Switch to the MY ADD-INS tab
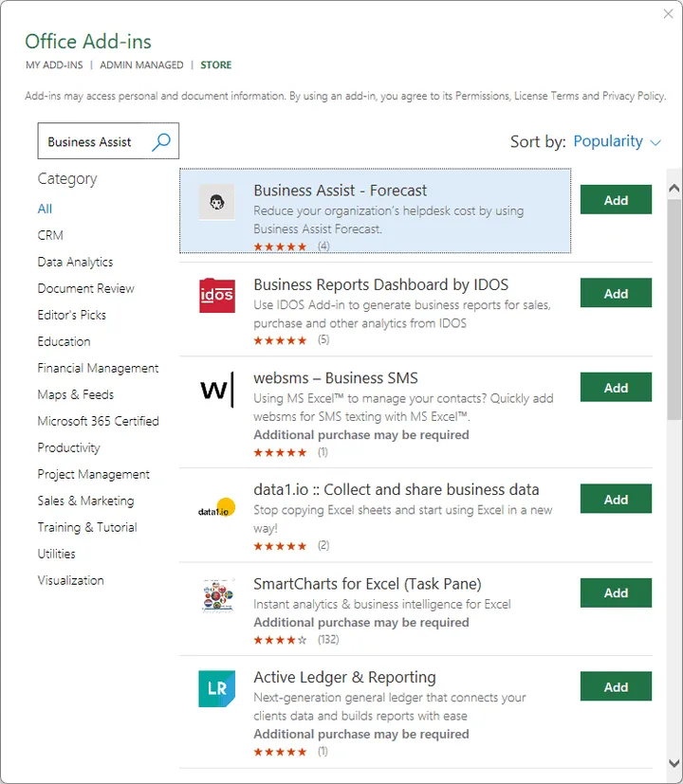This screenshot has width=683, height=784. 54,65
